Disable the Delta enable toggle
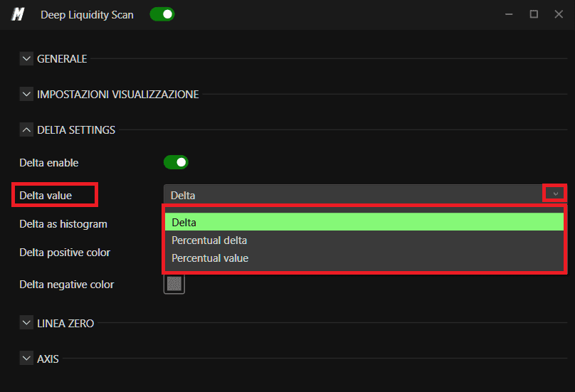Viewport: 575px width, 392px height. [176, 162]
